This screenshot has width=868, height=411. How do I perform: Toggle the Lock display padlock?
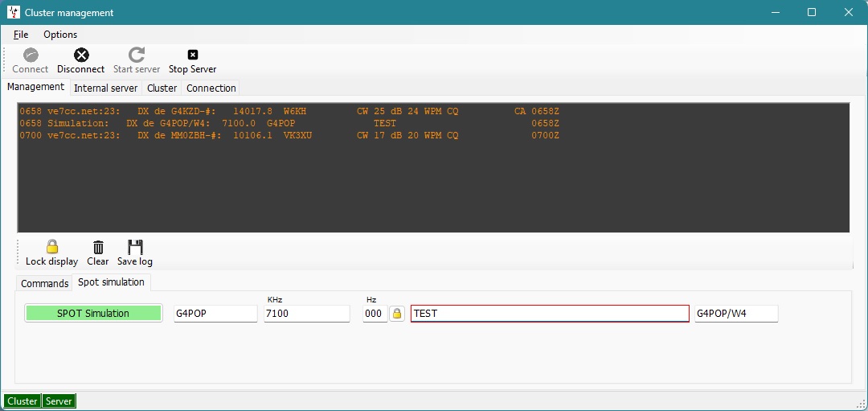pyautogui.click(x=52, y=247)
